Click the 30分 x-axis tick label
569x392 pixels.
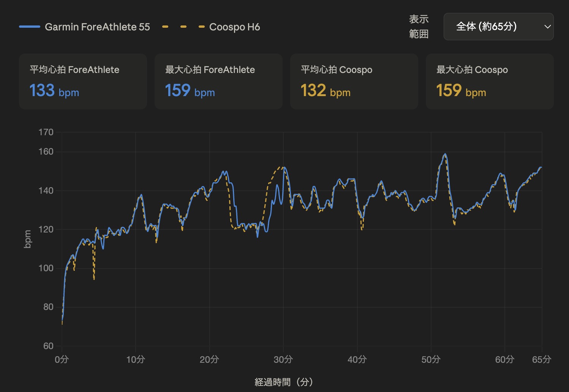(x=283, y=359)
